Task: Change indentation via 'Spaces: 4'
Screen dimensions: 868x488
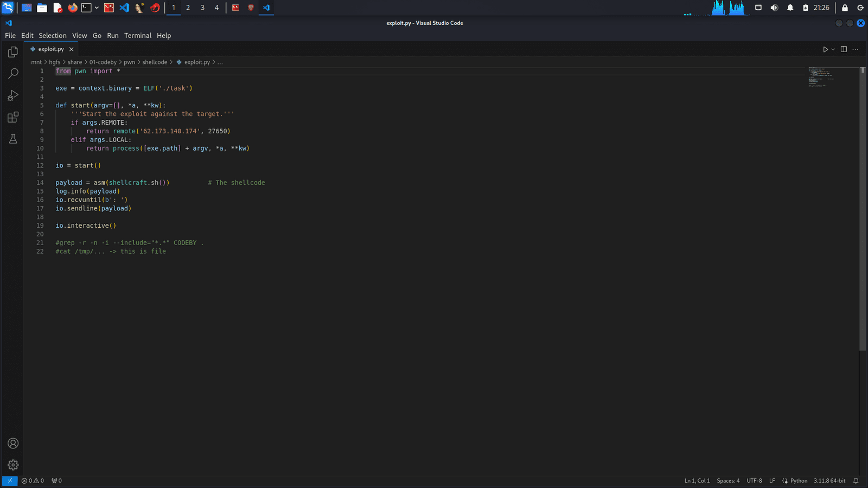Action: tap(728, 481)
